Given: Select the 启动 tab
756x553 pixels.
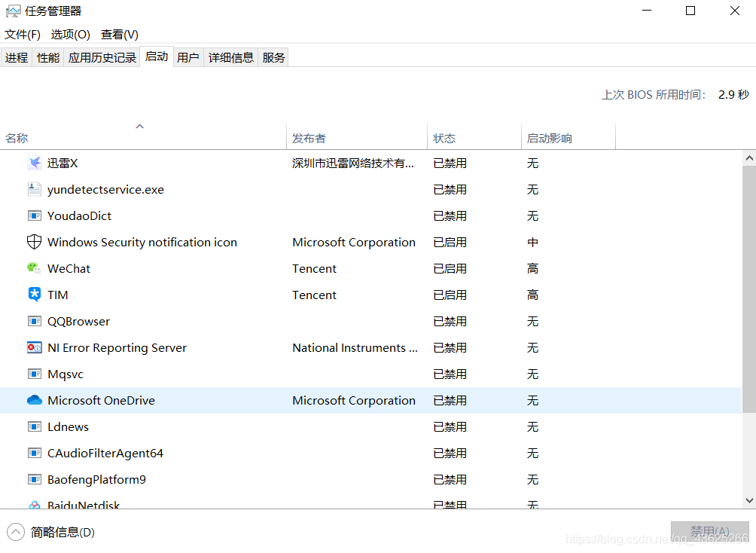Looking at the screenshot, I should [x=156, y=57].
